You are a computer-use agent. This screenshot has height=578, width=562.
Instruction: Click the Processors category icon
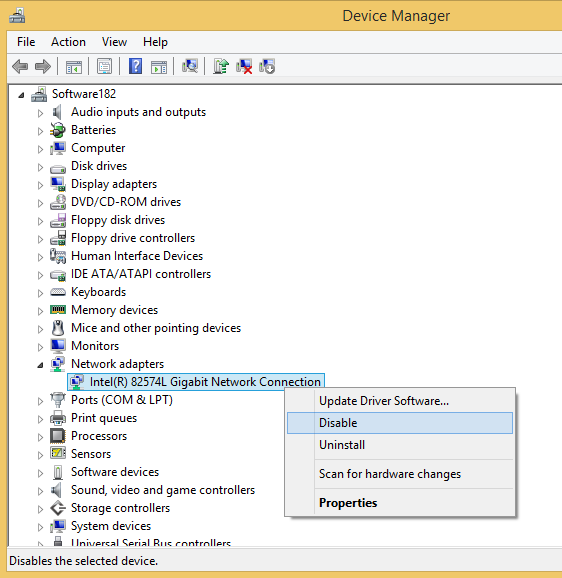58,436
